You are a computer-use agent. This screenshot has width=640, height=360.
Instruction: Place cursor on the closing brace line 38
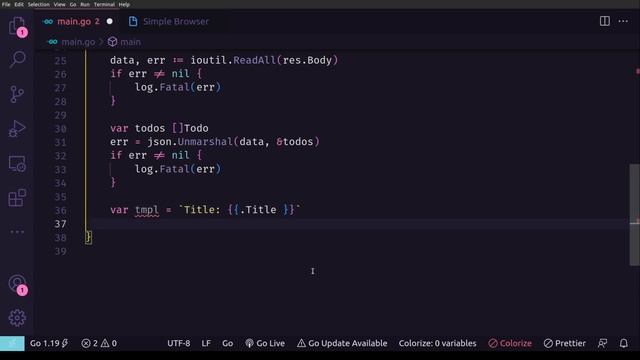pos(89,237)
